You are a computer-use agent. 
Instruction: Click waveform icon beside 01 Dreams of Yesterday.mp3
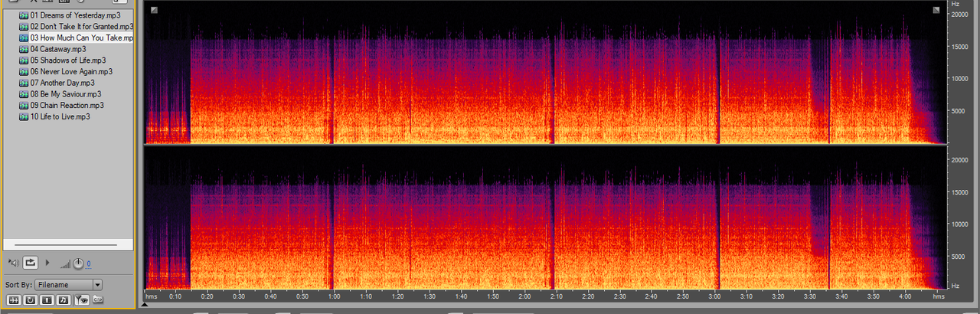[x=24, y=15]
